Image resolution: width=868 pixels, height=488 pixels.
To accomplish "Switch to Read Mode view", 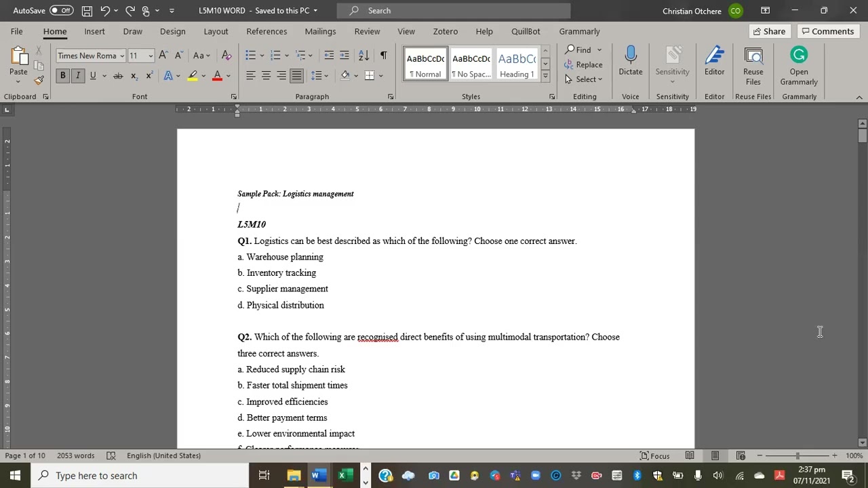I will (690, 455).
